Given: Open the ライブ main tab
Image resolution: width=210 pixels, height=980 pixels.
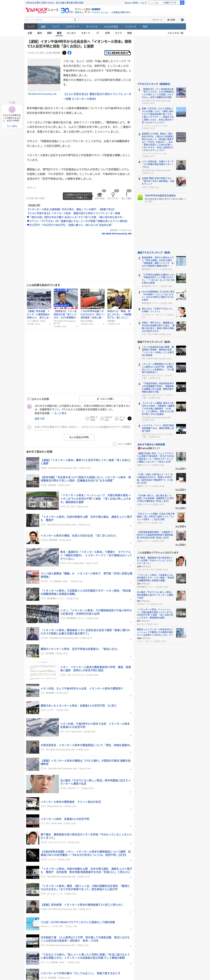Looking at the screenshot, I should coord(56,27).
